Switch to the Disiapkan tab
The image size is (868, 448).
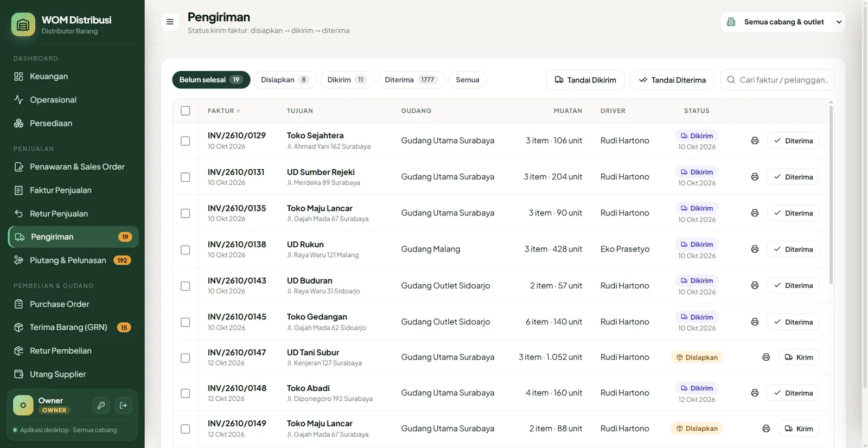285,80
